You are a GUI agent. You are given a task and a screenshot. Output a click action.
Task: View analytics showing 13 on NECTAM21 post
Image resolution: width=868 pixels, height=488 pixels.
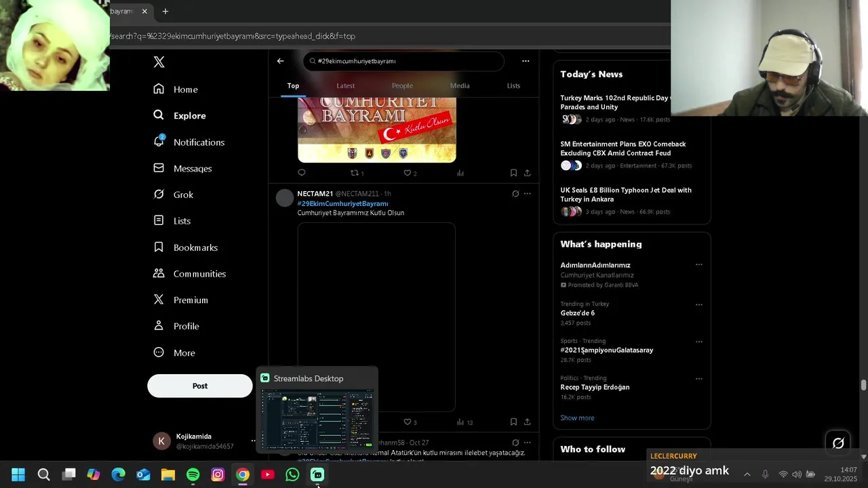(465, 422)
